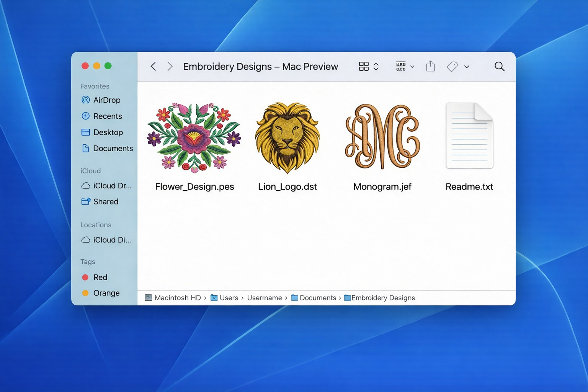Click the Tags icon in the toolbar

(x=452, y=66)
